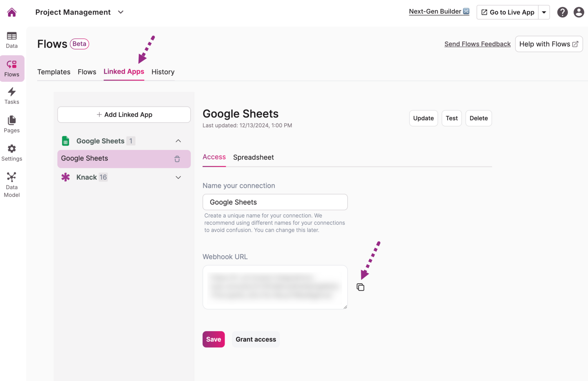Open the Templates tab
588x381 pixels.
[x=54, y=72]
